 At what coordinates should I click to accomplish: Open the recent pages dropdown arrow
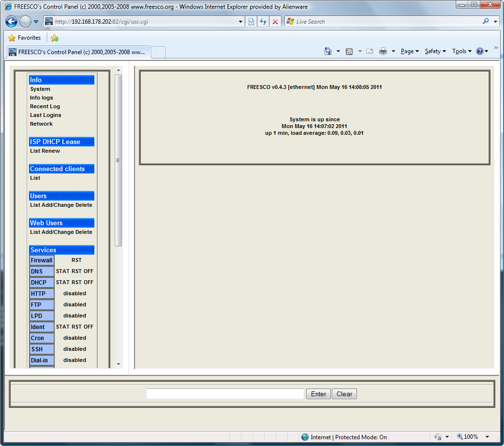tap(36, 22)
